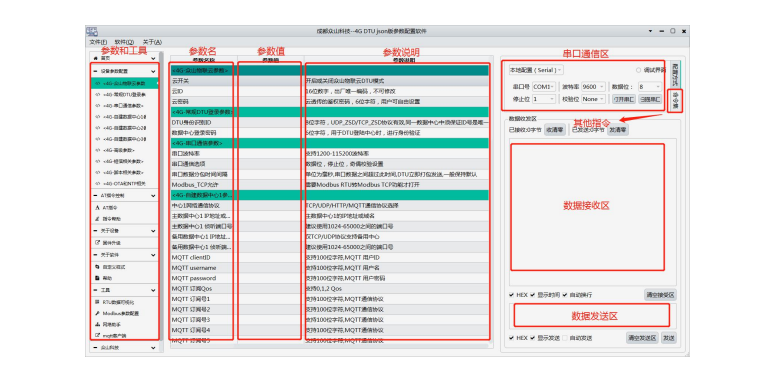Select the 云开关 parameter row
The width and height of the screenshot is (782, 376).
click(329, 81)
